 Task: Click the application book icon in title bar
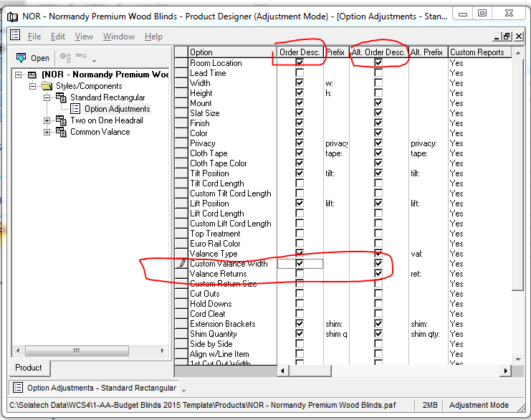coord(12,16)
